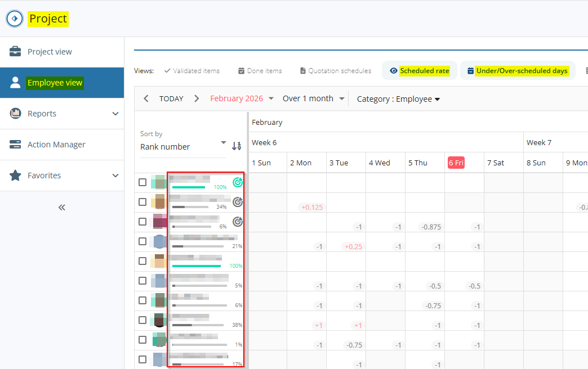The width and height of the screenshot is (588, 369).
Task: Check the first employee row checkbox
Action: 142,182
